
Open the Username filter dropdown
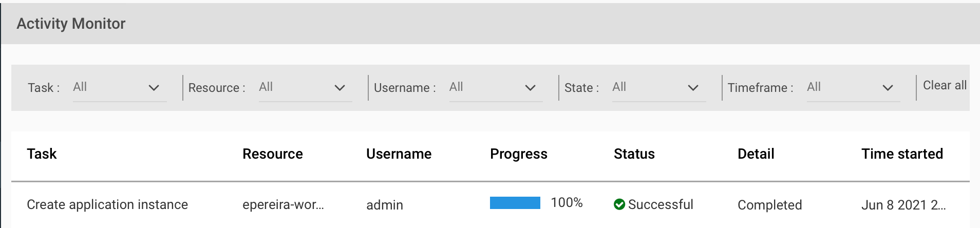point(496,88)
